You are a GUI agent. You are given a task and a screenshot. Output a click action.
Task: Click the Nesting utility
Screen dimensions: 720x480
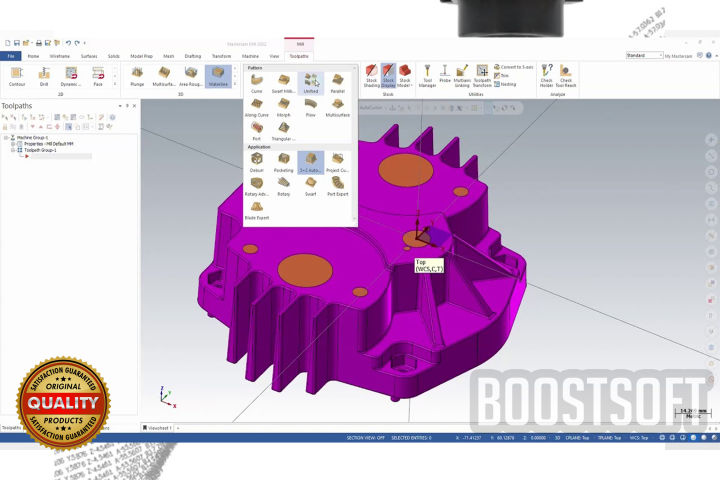(505, 85)
